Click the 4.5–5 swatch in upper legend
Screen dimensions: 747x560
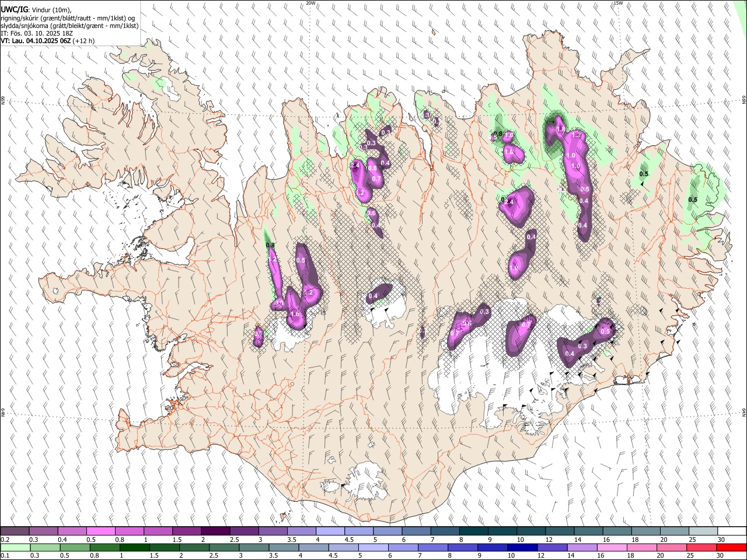click(358, 531)
